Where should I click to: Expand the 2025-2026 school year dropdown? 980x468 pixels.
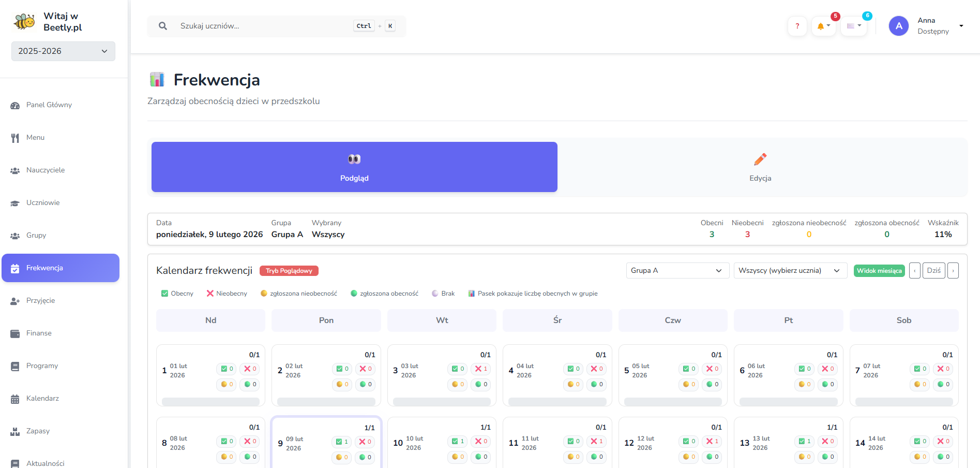pos(63,51)
